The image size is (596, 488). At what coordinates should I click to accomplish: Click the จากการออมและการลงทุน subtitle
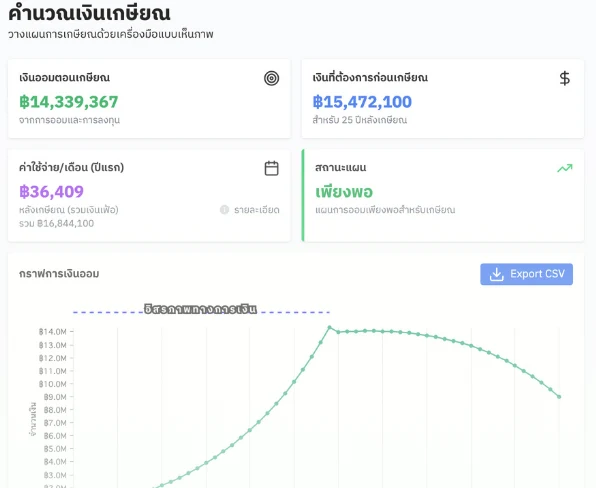click(70, 120)
